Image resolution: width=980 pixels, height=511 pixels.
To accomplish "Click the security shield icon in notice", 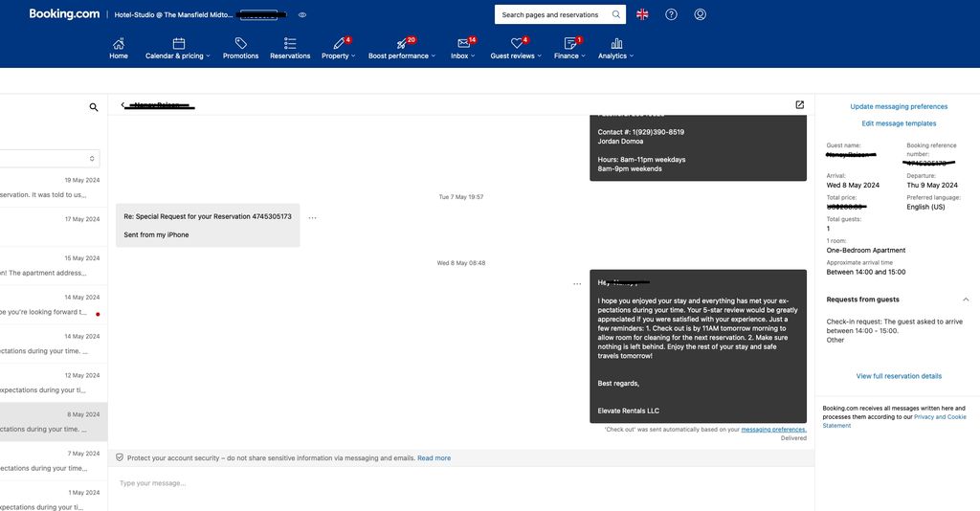I will coord(120,458).
